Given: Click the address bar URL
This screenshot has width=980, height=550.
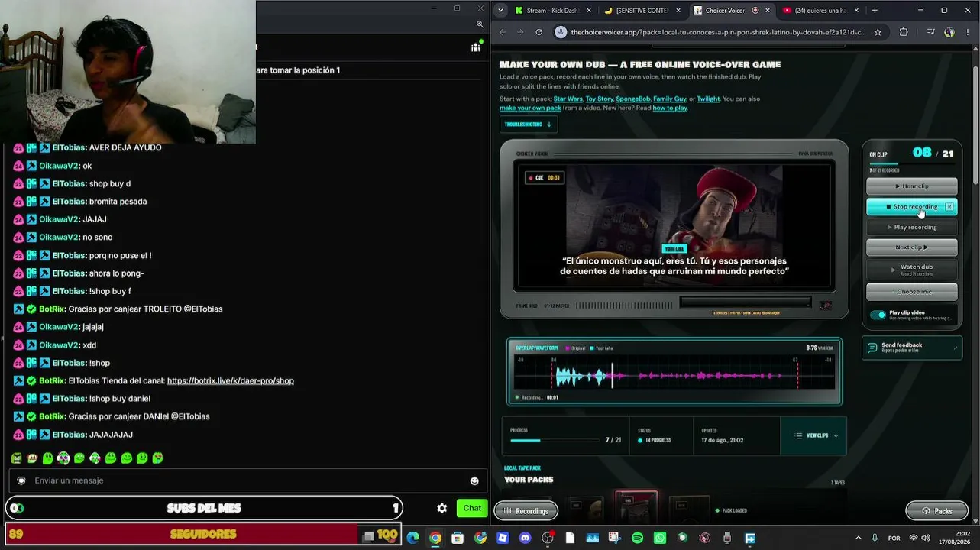Looking at the screenshot, I should (718, 32).
